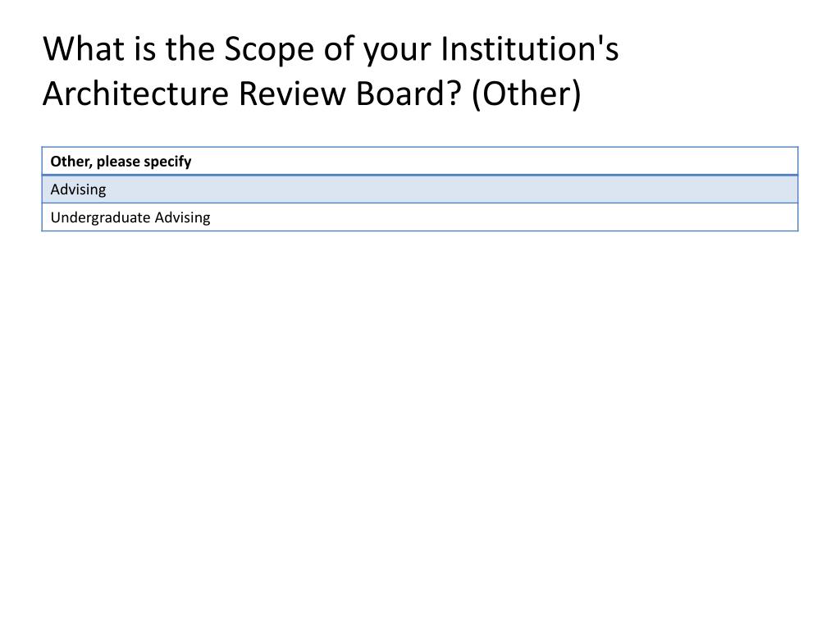
Task: Select the shaded "Advising" table row
Action: tap(420, 189)
